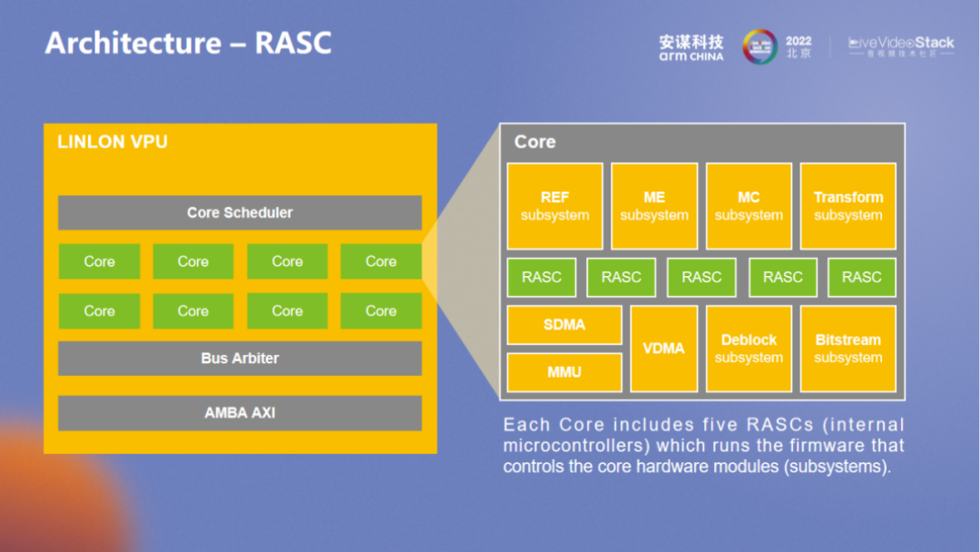Click the REF subsystem block
Image resolution: width=980 pixels, height=552 pixels.
tap(554, 206)
